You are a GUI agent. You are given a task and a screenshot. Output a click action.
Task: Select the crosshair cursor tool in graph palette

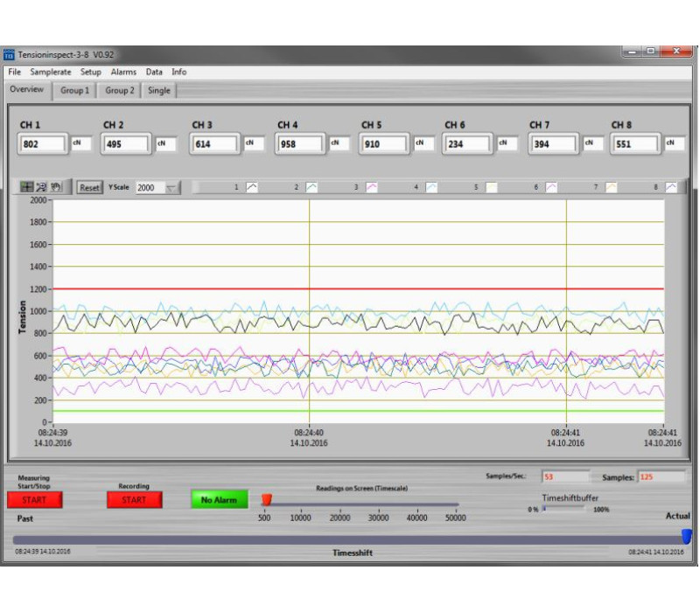(x=27, y=187)
